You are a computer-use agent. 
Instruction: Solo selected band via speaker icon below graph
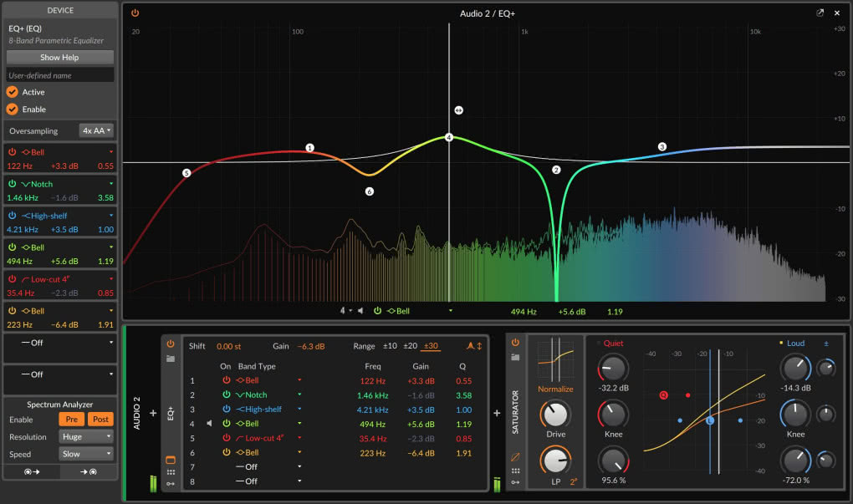[360, 311]
